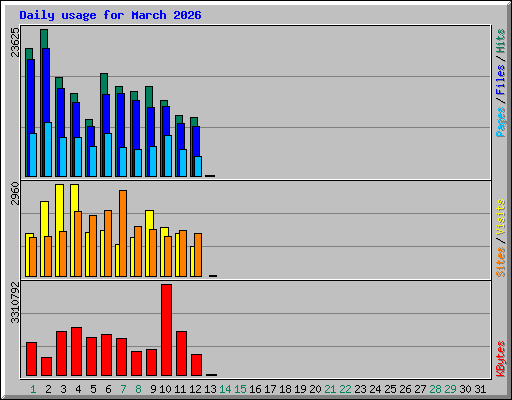Screen dimensions: 512x400
Task: Click day 21 on the x-axis
Action: click(330, 389)
